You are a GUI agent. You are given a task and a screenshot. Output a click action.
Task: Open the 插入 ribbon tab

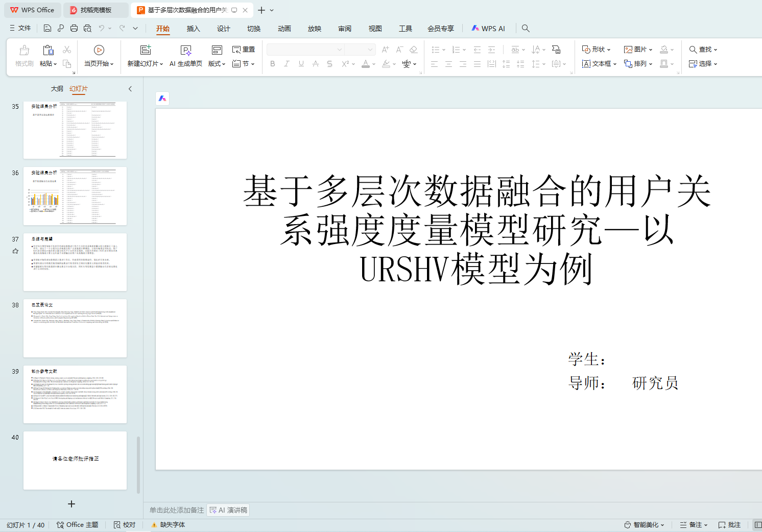[193, 29]
